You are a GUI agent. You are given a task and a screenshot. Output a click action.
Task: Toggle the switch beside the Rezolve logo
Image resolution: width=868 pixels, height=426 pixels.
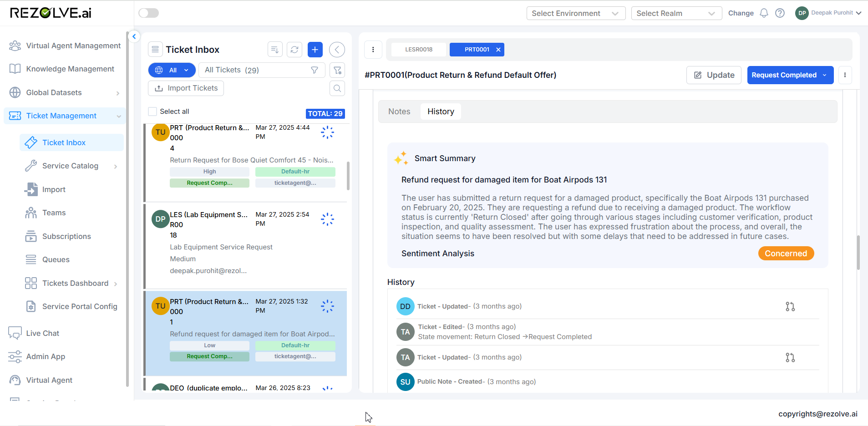coord(149,13)
